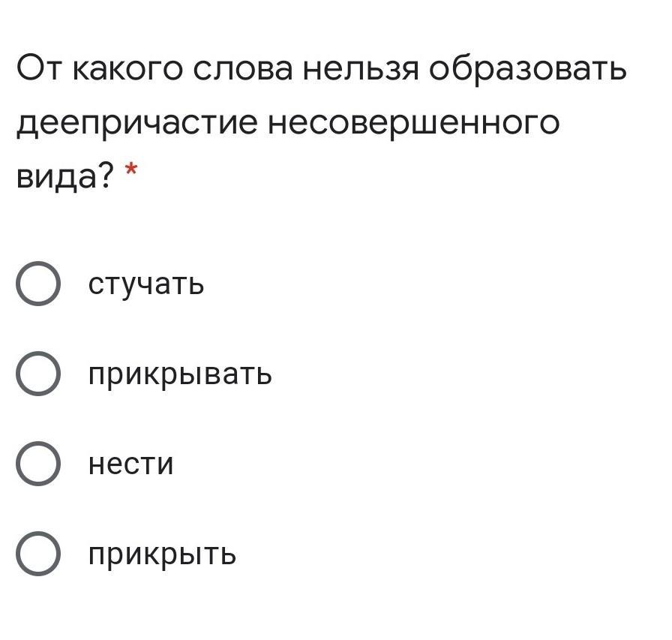The image size is (672, 640).
Task: Click the answer label прикрыть
Action: coord(162,554)
